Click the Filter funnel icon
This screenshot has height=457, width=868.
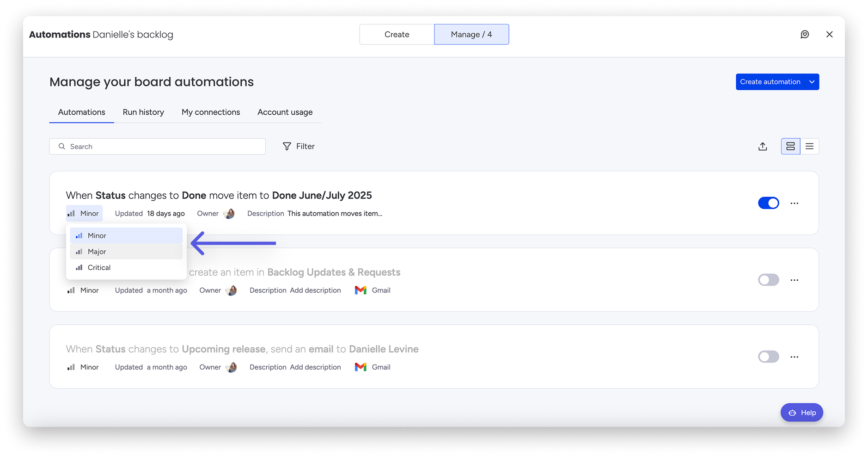tap(287, 146)
